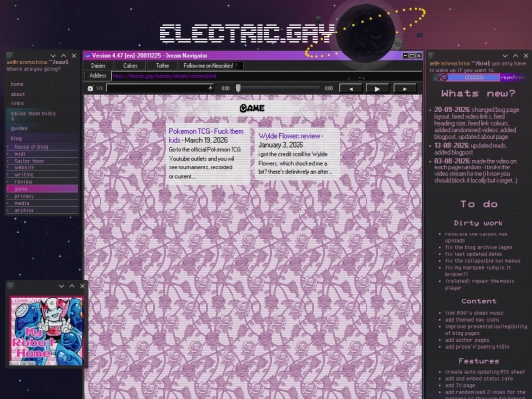Switch to the Daisies tab

pyautogui.click(x=99, y=66)
